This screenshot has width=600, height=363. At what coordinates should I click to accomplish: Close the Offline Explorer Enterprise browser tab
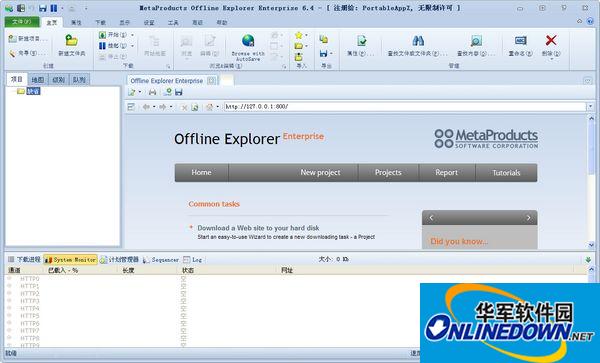pos(211,81)
